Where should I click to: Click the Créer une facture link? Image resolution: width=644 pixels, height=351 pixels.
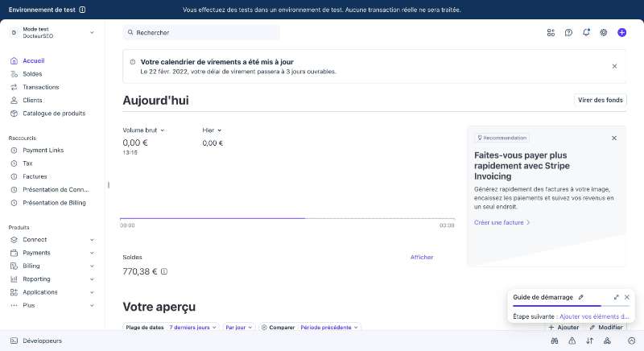(x=502, y=222)
